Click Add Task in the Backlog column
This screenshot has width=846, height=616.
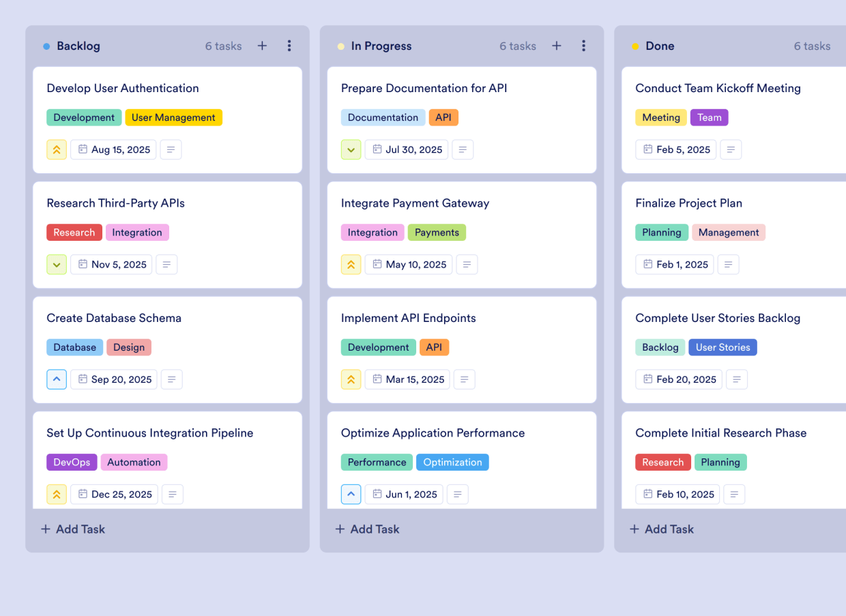click(72, 529)
